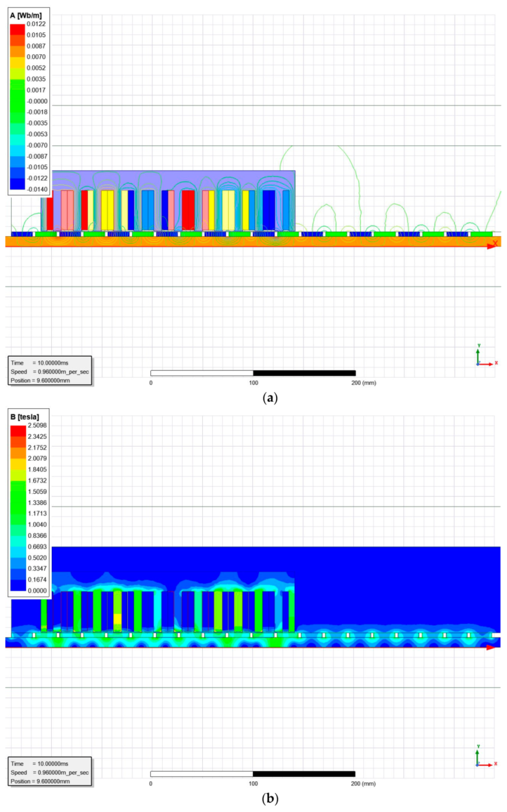Click the 0.5020 value in the B legend

[37, 557]
